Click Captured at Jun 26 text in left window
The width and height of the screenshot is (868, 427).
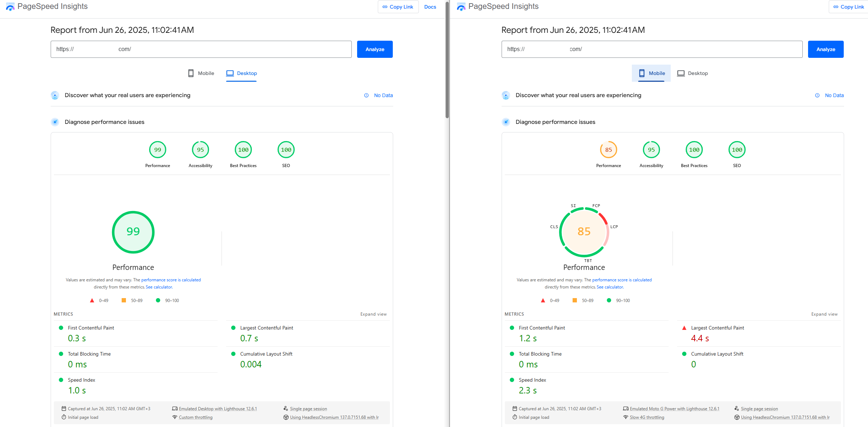click(x=109, y=409)
